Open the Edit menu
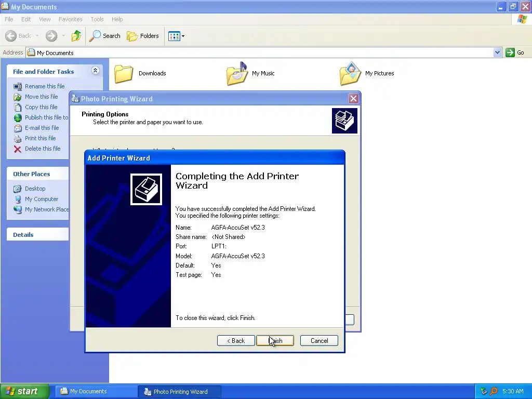The height and width of the screenshot is (399, 532). 26,19
